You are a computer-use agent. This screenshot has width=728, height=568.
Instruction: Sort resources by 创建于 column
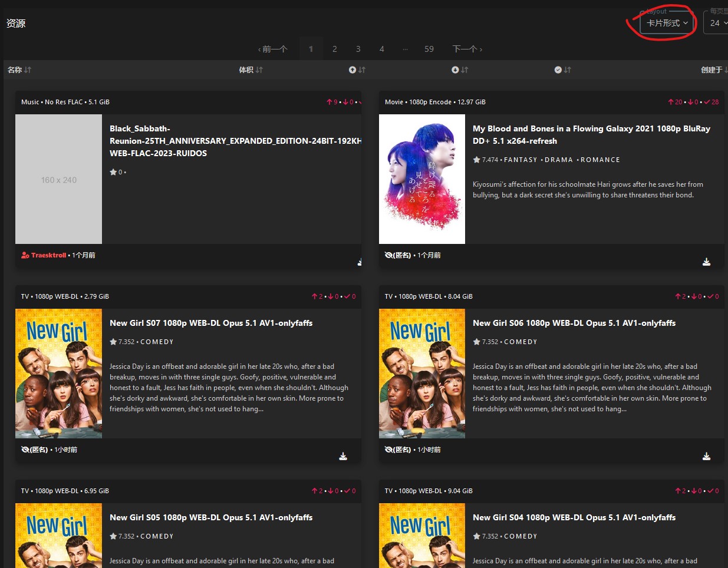point(714,70)
